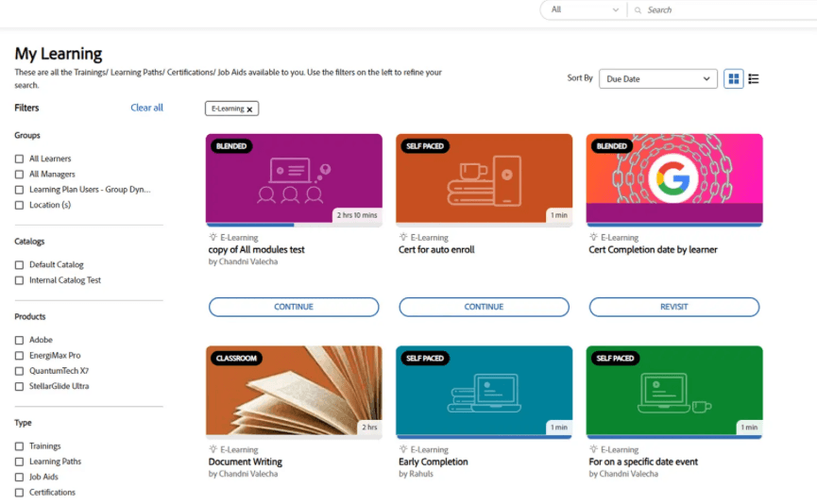This screenshot has width=817, height=504.
Task: Switch to grid view layout
Action: tap(733, 79)
